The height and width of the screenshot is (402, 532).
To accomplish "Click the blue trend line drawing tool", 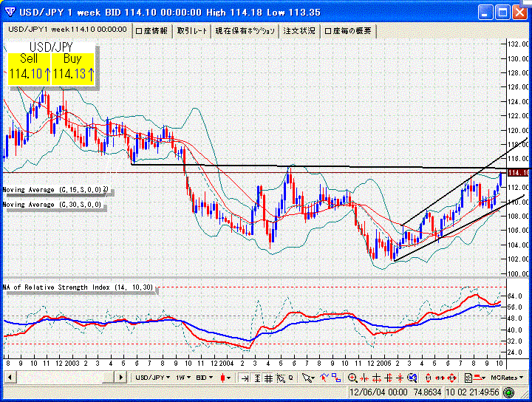I will tap(324, 378).
